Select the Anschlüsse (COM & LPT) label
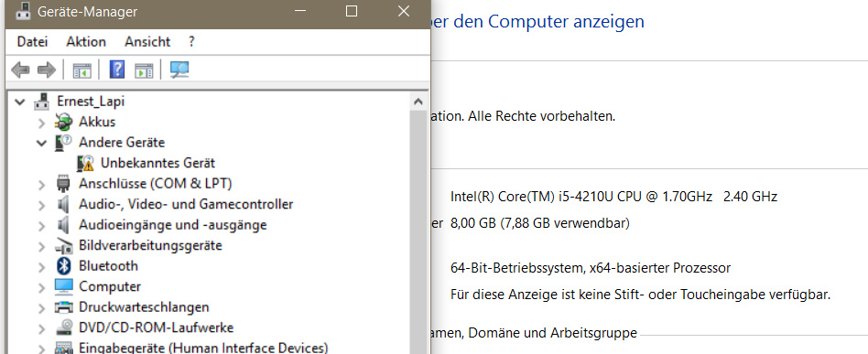This screenshot has height=354, width=868. click(x=156, y=184)
